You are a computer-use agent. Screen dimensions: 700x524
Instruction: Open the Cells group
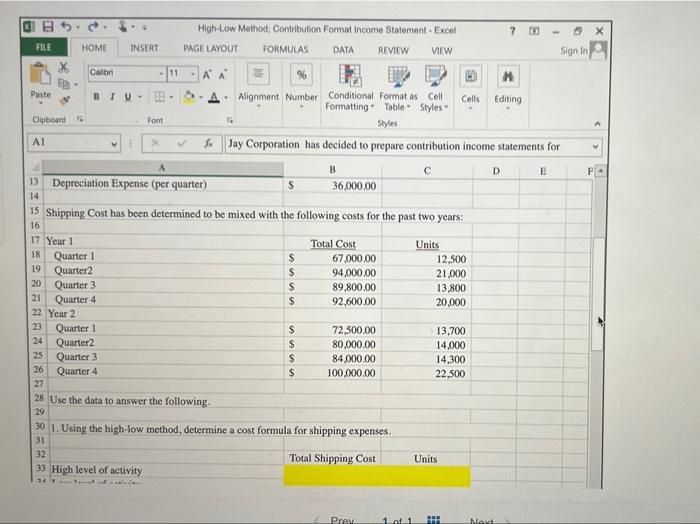coord(471,87)
